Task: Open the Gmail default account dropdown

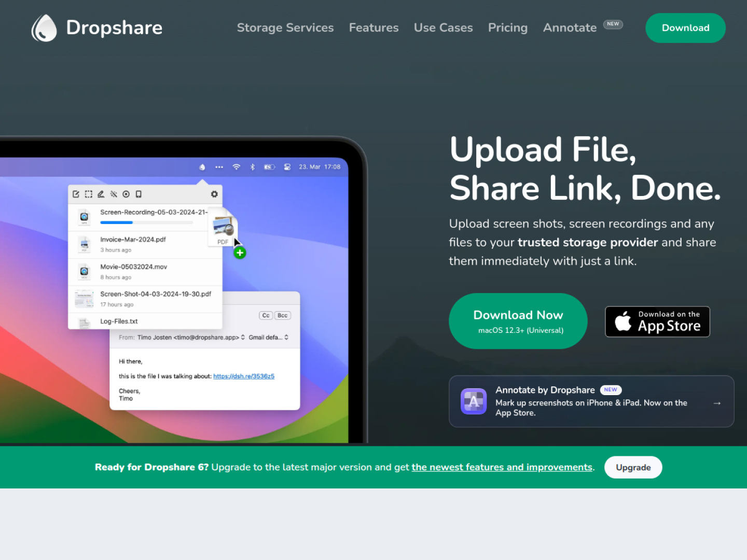Action: [268, 338]
